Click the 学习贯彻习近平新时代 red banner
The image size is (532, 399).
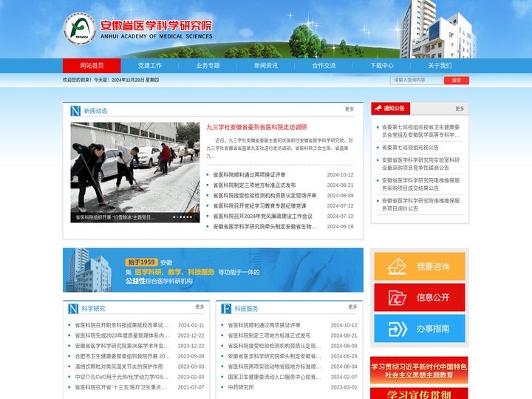[419, 370]
